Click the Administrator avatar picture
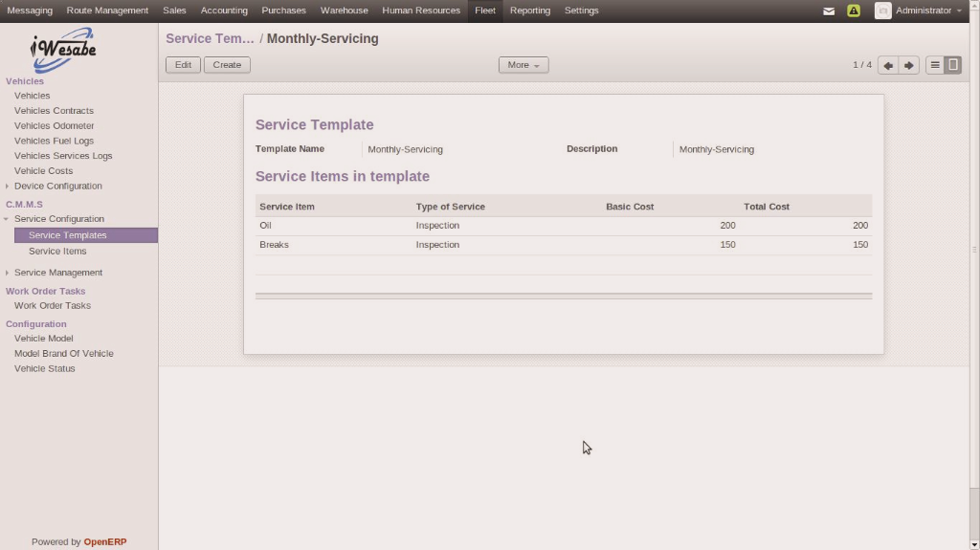This screenshot has width=980, height=550. click(882, 11)
